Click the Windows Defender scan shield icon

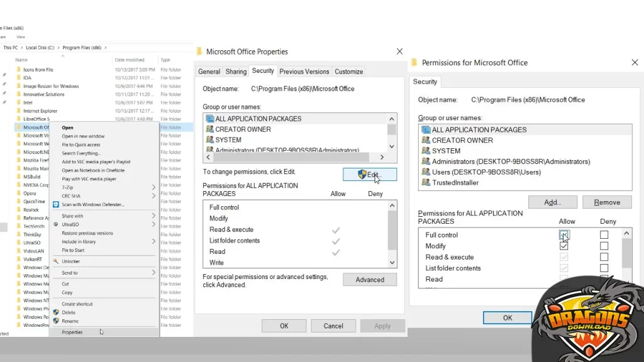point(56,204)
